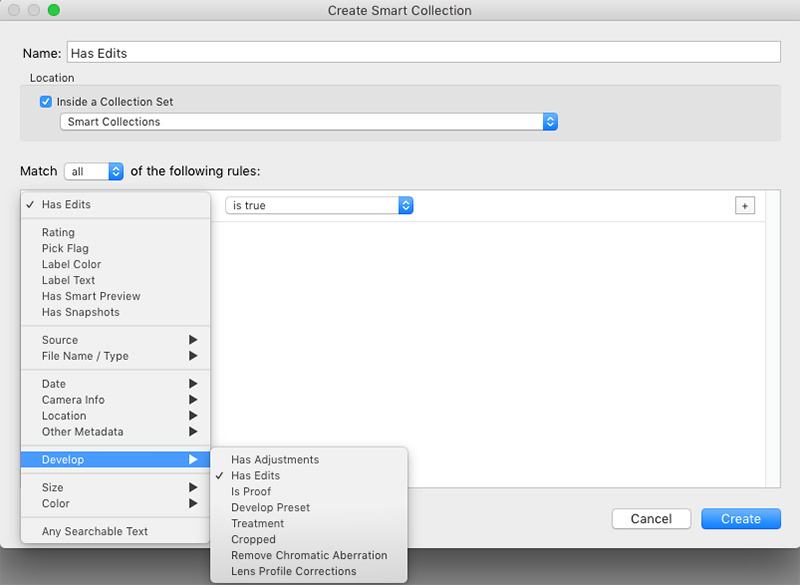Image resolution: width=800 pixels, height=585 pixels.
Task: Click the plus icon to add rule
Action: (x=744, y=206)
